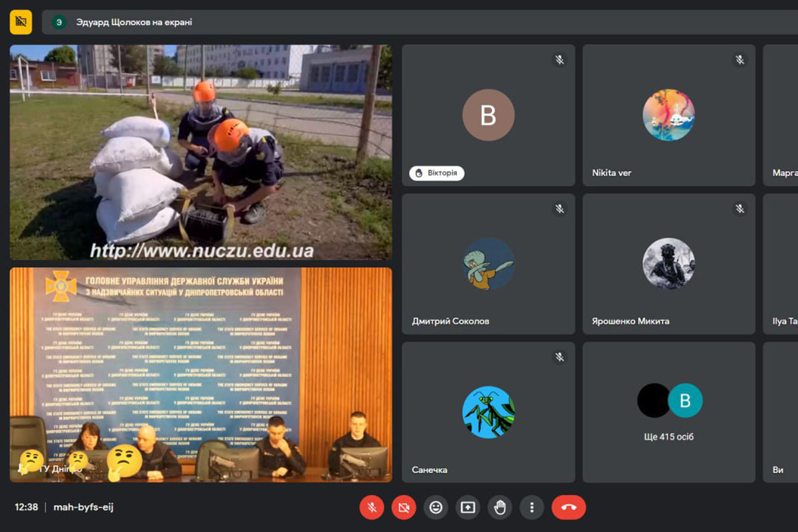
Task: Click Эдуард Щолоков на екрані banner
Action: click(420, 22)
